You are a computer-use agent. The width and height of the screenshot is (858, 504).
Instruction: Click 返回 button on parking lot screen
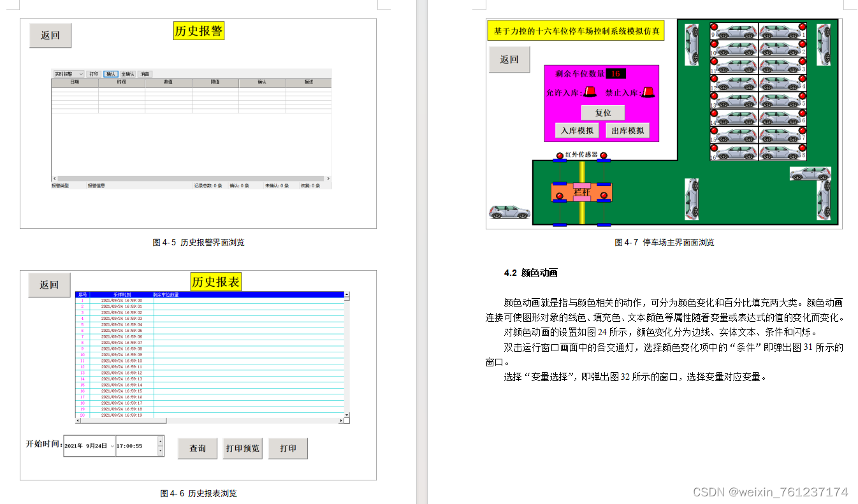pyautogui.click(x=509, y=59)
